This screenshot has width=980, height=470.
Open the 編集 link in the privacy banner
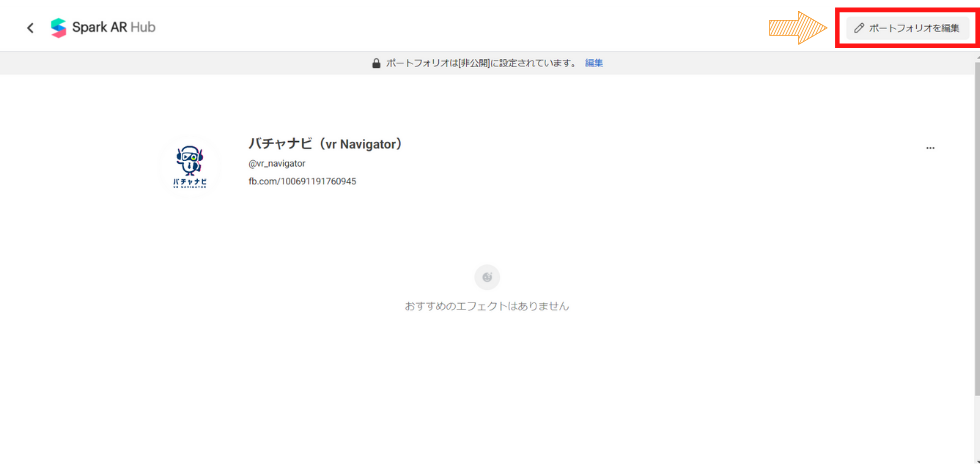[x=594, y=63]
